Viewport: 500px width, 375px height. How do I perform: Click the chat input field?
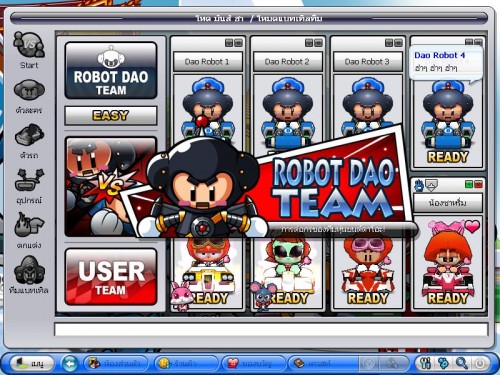271,329
